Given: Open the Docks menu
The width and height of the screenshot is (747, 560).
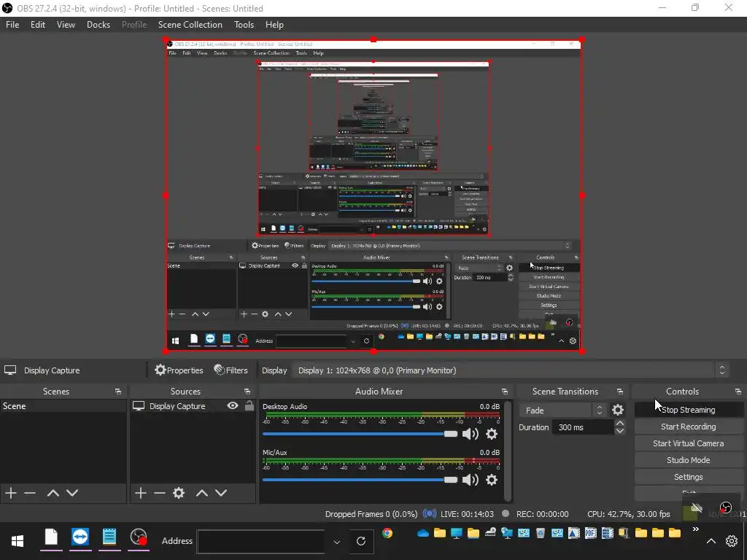Looking at the screenshot, I should tap(98, 25).
